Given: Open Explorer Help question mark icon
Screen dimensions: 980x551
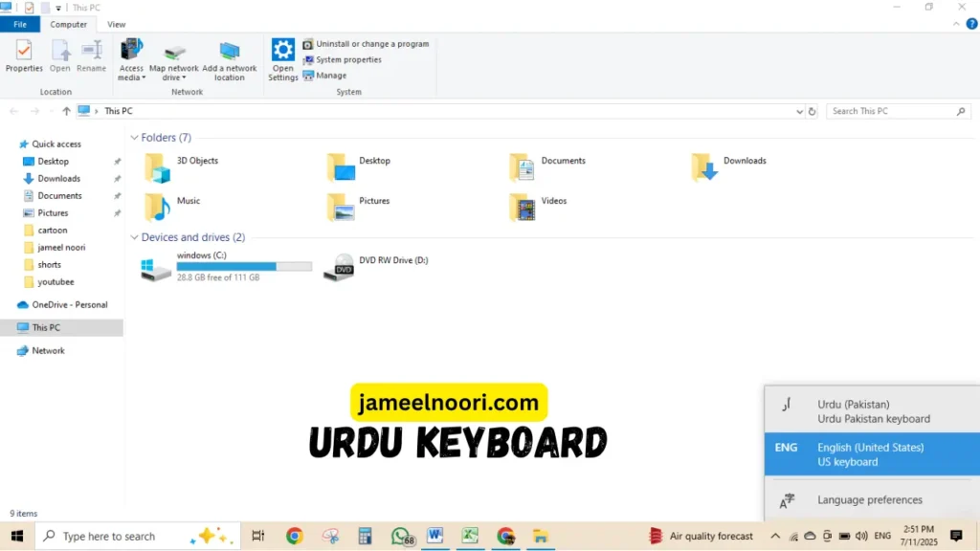Looking at the screenshot, I should pos(971,24).
